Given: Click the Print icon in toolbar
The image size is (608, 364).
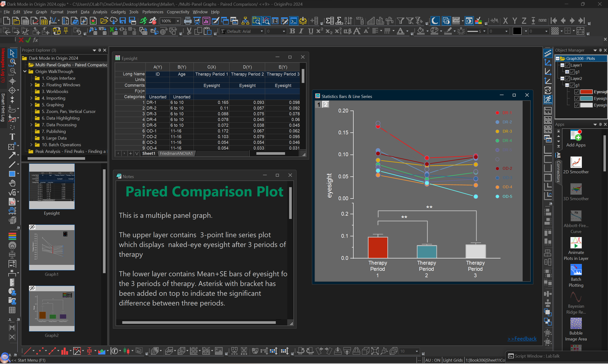Looking at the screenshot, I should (x=188, y=21).
